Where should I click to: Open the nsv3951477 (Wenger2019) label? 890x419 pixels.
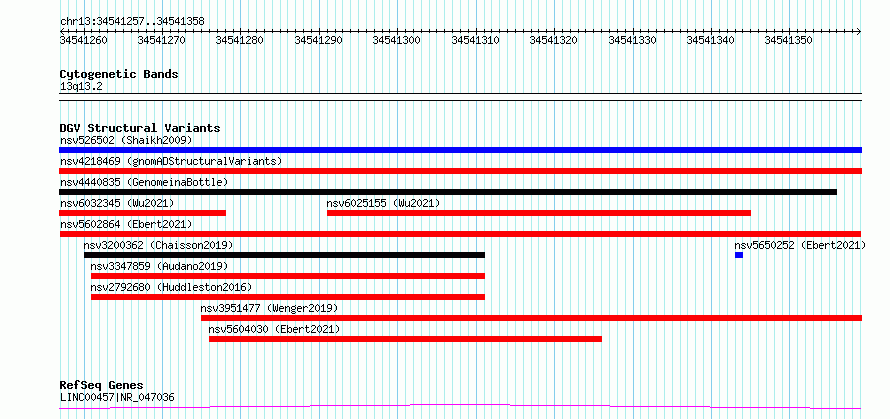pos(269,308)
